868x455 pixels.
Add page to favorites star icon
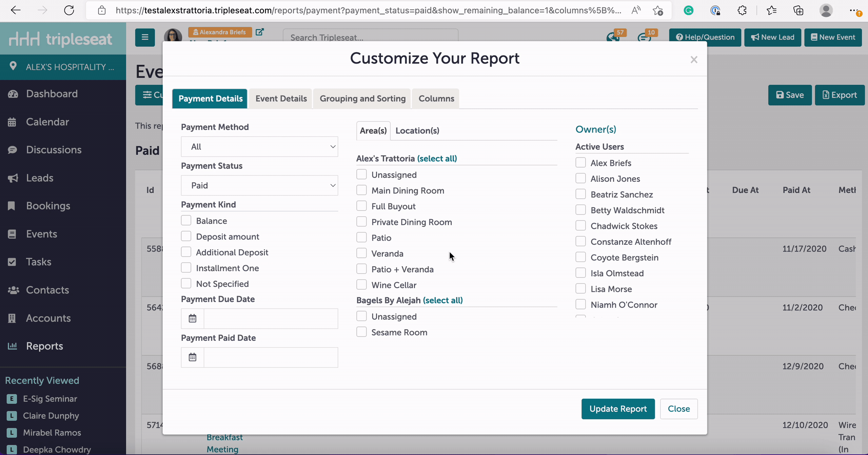click(658, 11)
